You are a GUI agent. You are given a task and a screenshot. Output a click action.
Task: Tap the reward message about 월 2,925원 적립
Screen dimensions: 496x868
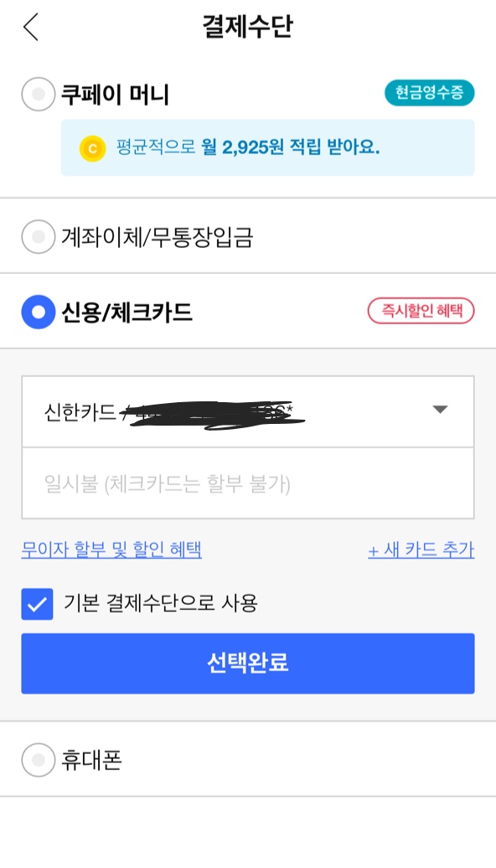coord(251,148)
